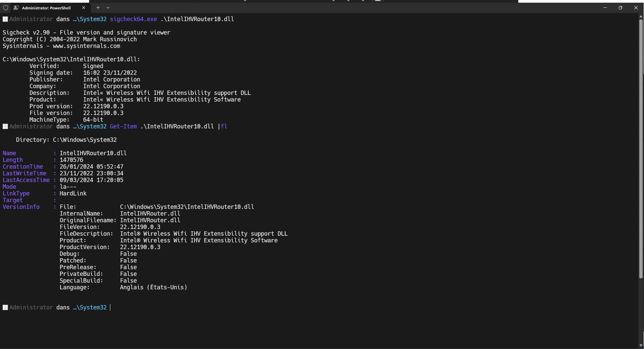
Task: Click CreationTime value 26/01/2024 05:52:47
Action: 92,167
